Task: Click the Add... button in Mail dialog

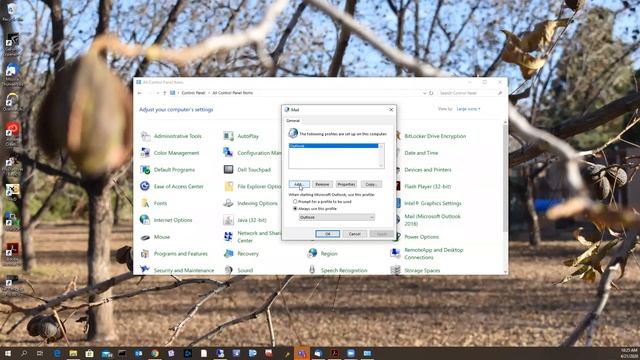Action: tap(299, 184)
